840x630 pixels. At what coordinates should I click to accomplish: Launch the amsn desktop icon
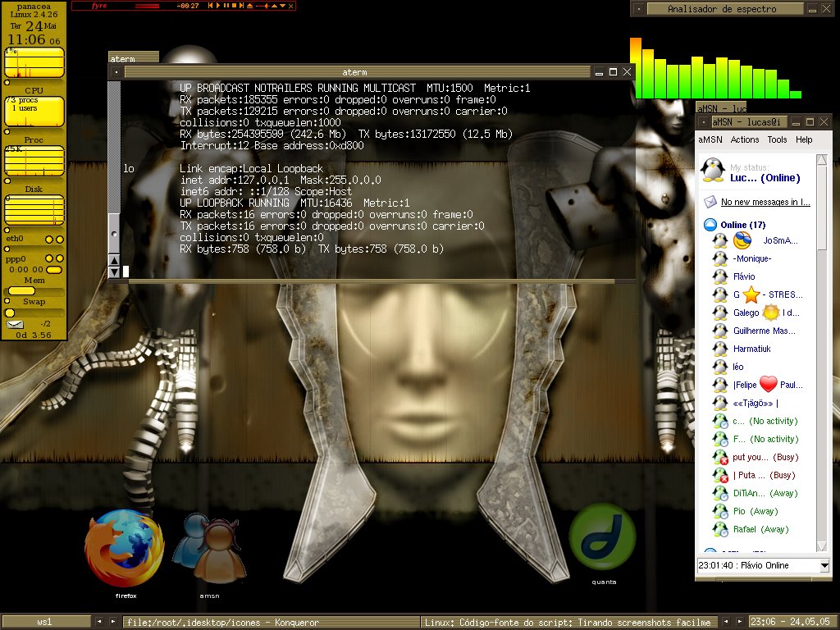209,548
